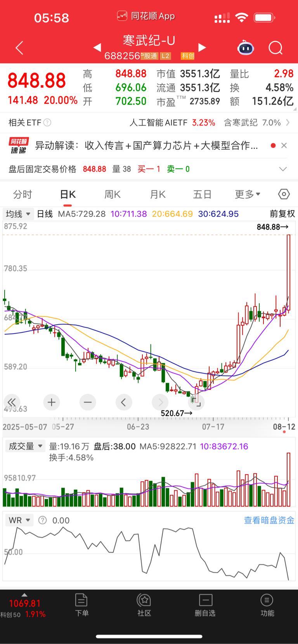Read 异动解读 news headline

point(147,145)
